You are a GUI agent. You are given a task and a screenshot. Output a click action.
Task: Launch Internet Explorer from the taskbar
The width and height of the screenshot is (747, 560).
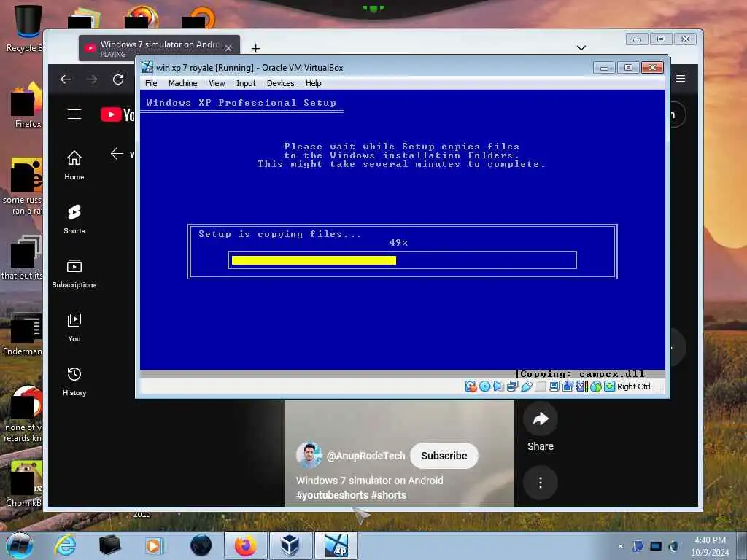click(x=65, y=545)
